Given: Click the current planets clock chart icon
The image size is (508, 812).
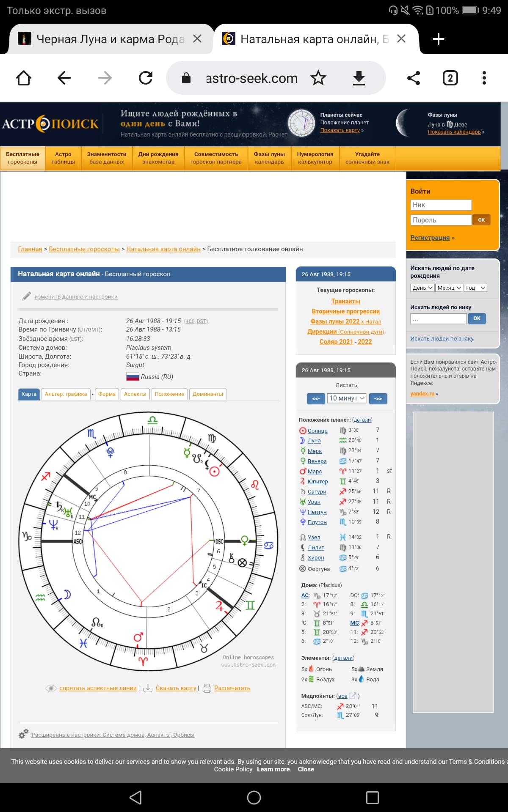Looking at the screenshot, I should click(x=301, y=123).
